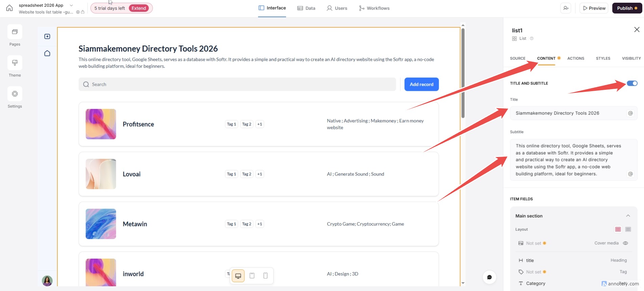Open the chat support bubble
Screen dimensions: 644x291
coord(489,277)
